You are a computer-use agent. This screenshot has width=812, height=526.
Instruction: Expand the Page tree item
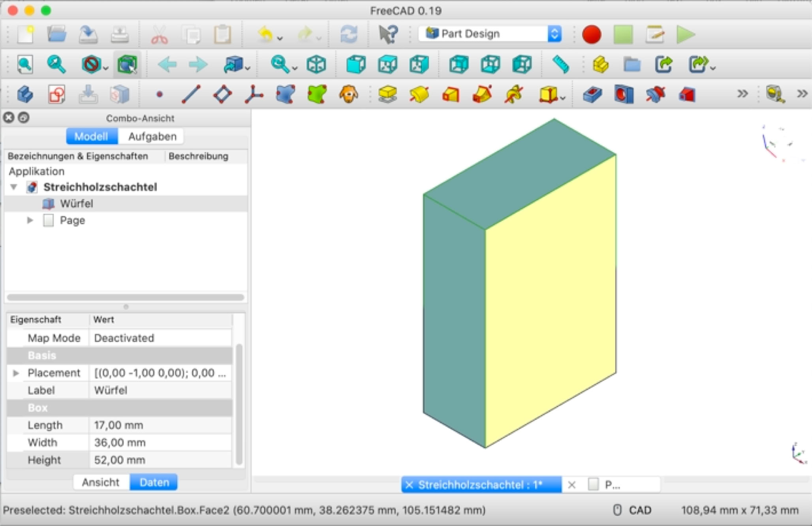[x=30, y=220]
